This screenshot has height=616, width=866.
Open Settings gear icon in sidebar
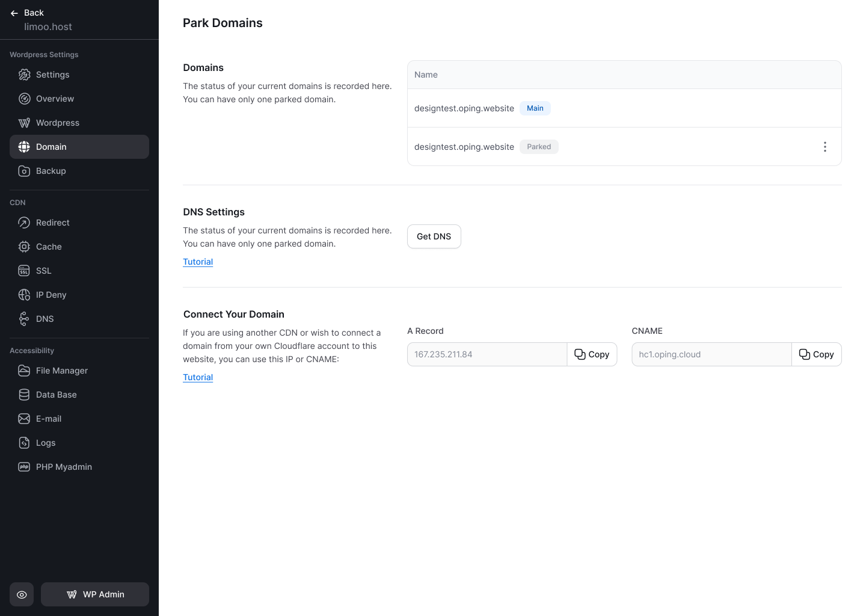[x=24, y=75]
